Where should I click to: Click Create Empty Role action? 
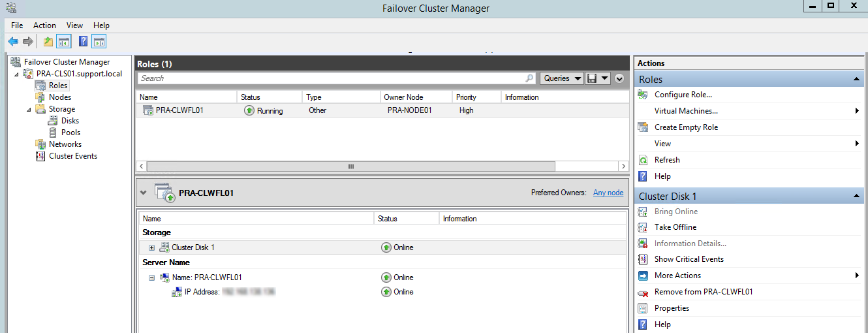(x=686, y=127)
